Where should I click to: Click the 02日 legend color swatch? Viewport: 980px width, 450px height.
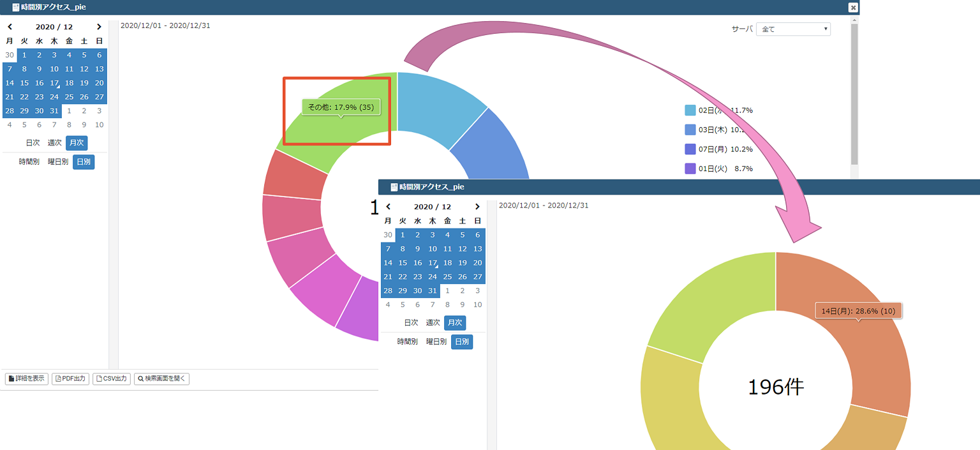tap(690, 110)
